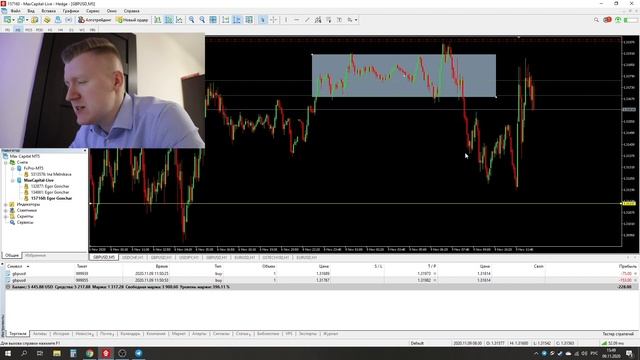The width and height of the screenshot is (640, 360).
Task: Open Telegram from the taskbar
Action: [138, 353]
